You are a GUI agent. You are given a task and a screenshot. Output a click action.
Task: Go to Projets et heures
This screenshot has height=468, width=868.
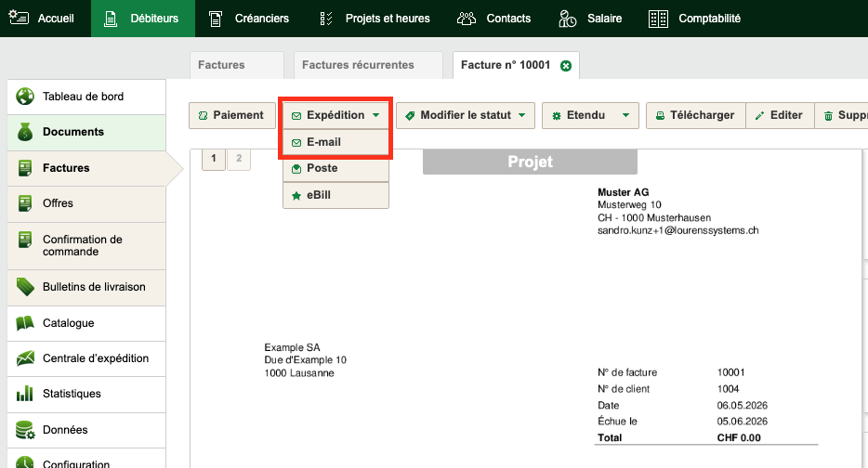(375, 19)
